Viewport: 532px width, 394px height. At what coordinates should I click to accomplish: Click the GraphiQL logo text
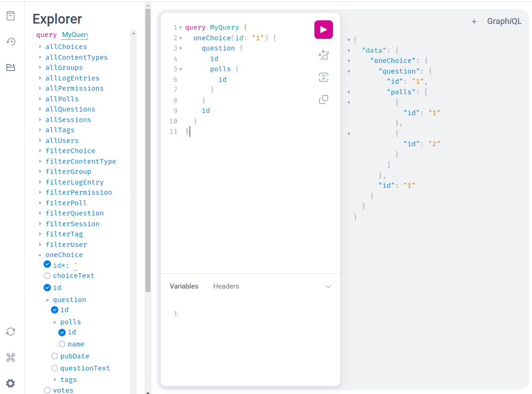coord(504,21)
